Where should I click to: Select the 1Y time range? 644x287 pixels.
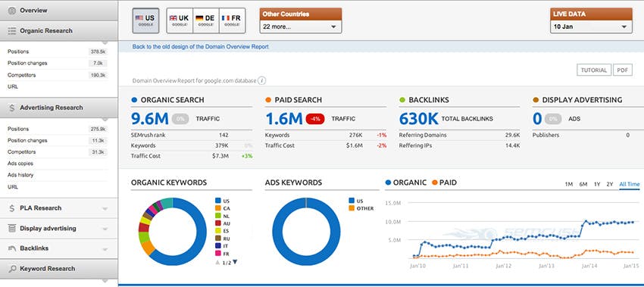(x=597, y=184)
